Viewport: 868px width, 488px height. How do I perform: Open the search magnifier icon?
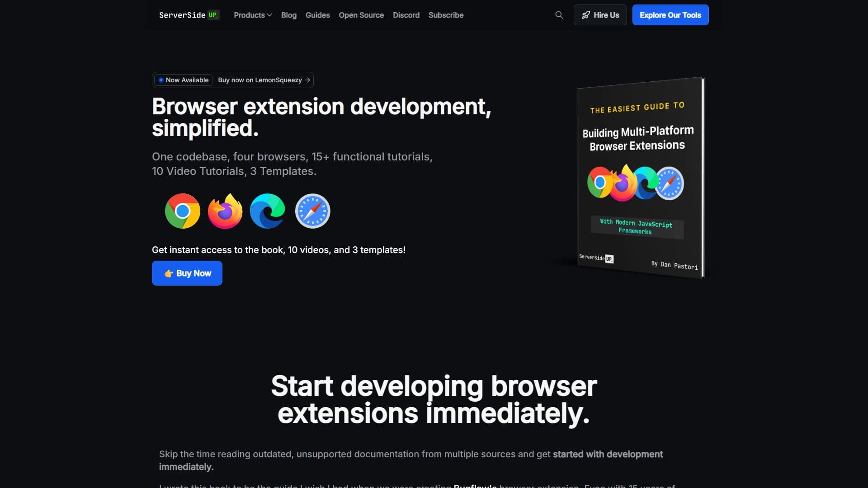[x=559, y=15]
